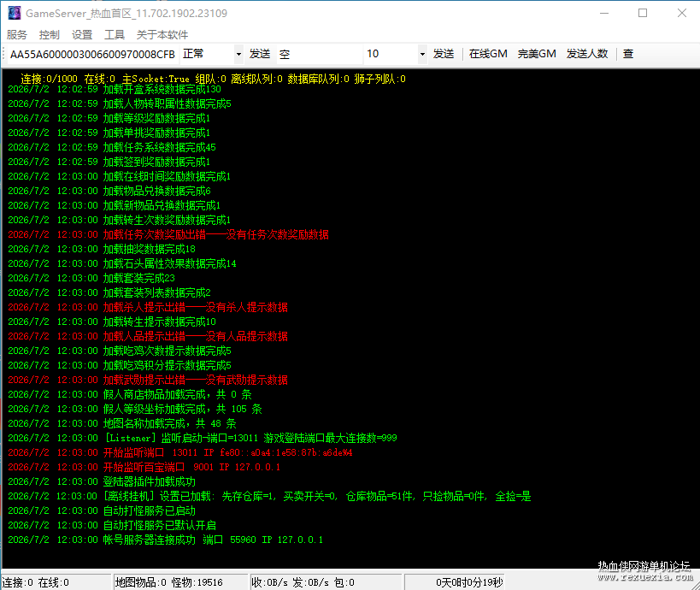
Task: Select log line 加载石头属性效果数据完成14
Action: point(122,263)
